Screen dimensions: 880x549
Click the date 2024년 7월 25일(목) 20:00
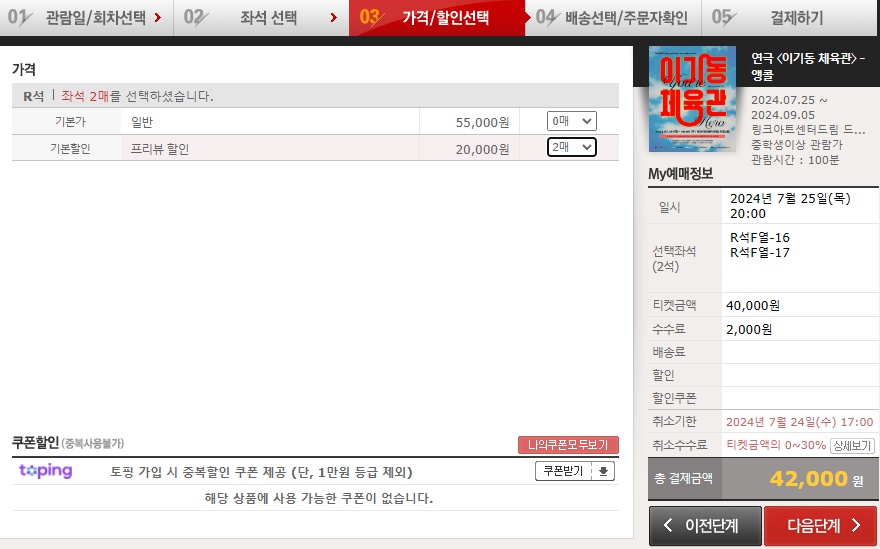(790, 206)
